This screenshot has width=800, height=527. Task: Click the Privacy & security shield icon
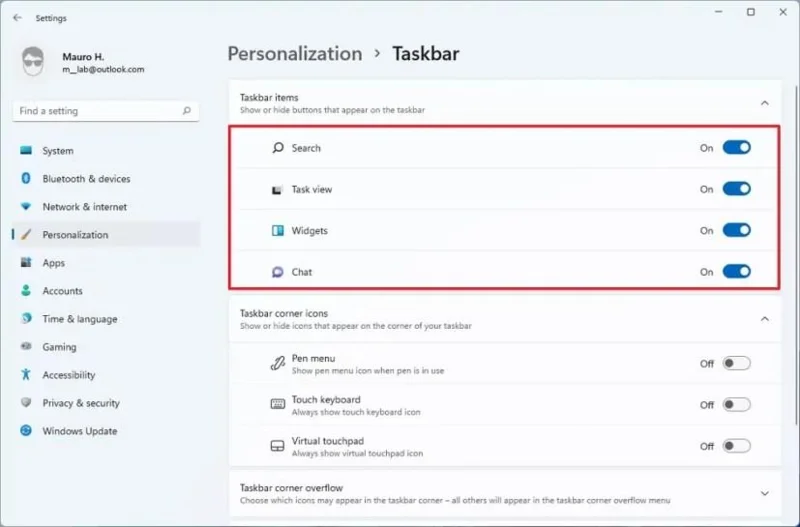(x=26, y=403)
